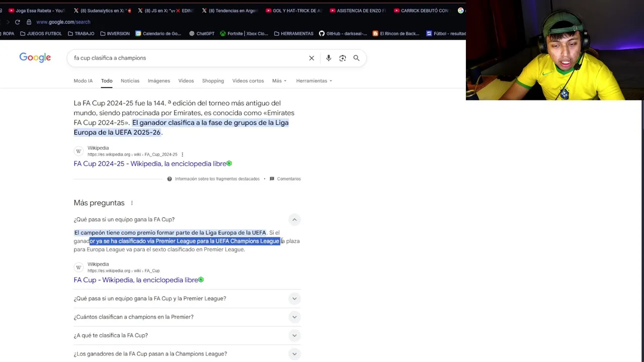
Task: Click Wikipedia favicon of the FA Cup answer
Action: coord(78,267)
